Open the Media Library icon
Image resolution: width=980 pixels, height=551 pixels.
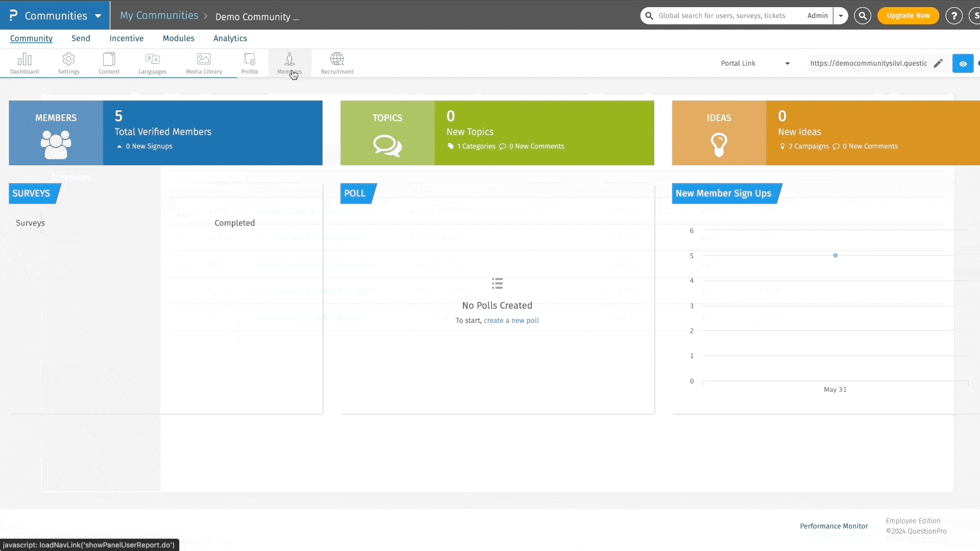point(203,60)
